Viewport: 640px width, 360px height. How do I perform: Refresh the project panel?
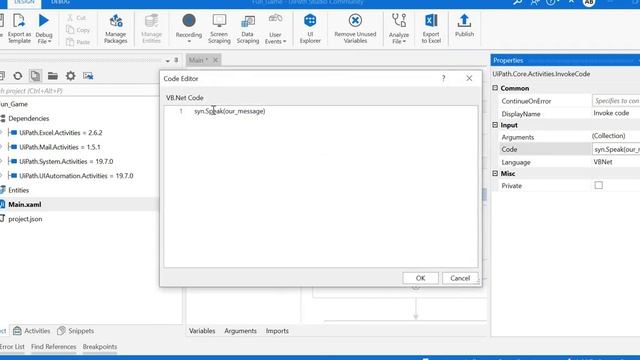tap(18, 76)
